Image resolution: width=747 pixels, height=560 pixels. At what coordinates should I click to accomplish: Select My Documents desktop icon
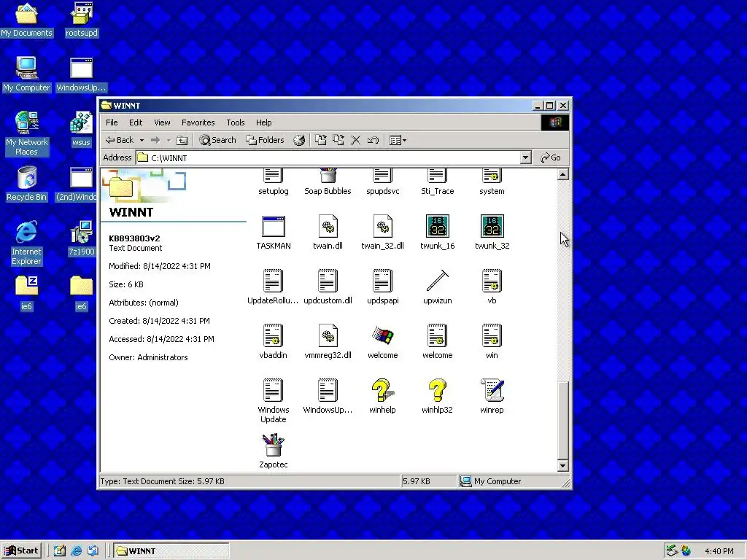coord(26,20)
